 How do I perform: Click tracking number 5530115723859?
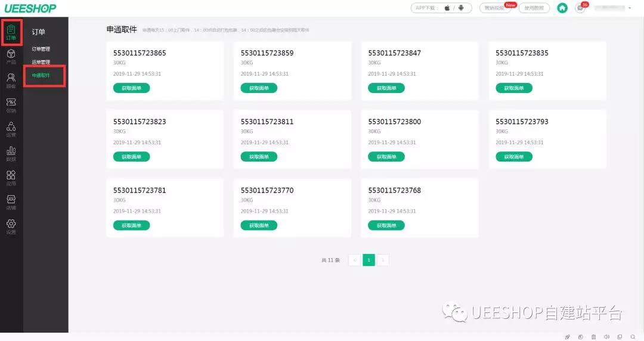(267, 53)
